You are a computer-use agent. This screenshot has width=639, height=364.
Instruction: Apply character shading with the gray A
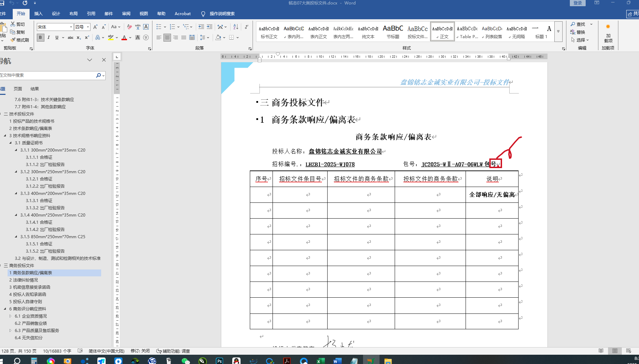coord(138,37)
